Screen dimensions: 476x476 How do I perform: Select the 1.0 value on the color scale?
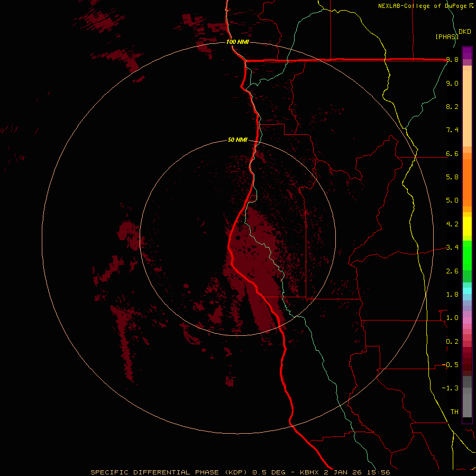tap(452, 318)
